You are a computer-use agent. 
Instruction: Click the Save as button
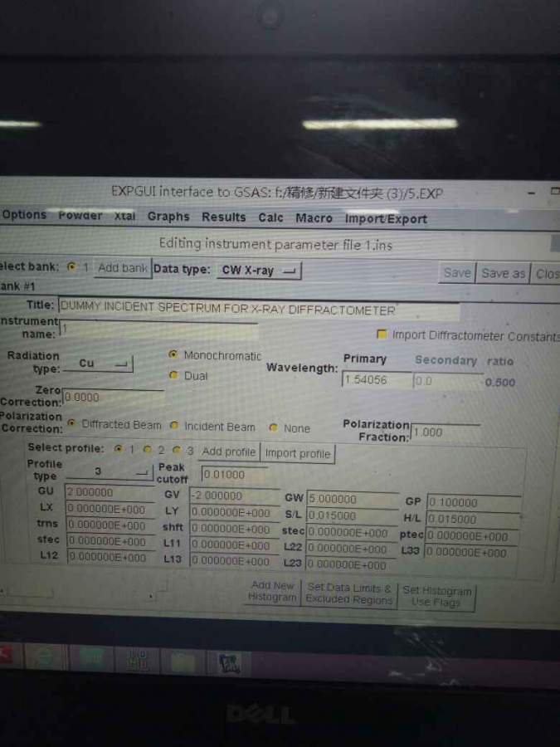pyautogui.click(x=503, y=273)
